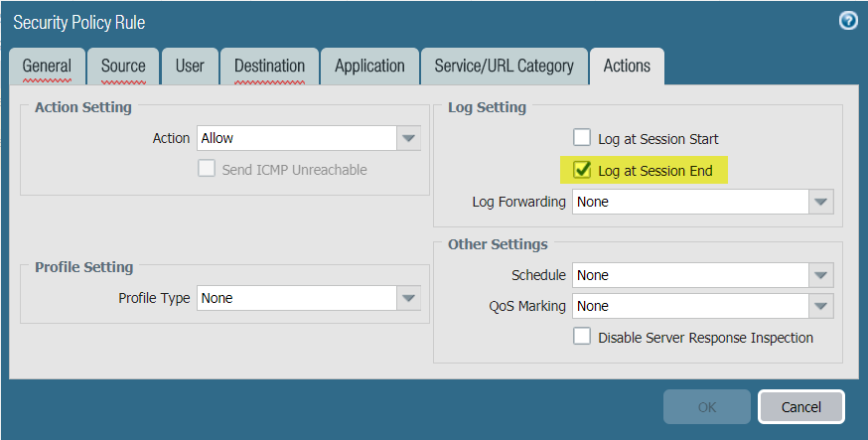
Task: Click the Cancel button
Action: point(800,407)
